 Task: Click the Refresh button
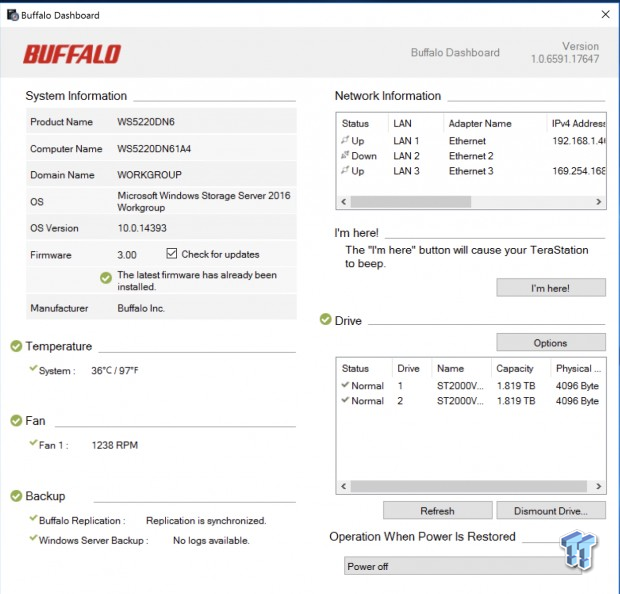pyautogui.click(x=438, y=511)
